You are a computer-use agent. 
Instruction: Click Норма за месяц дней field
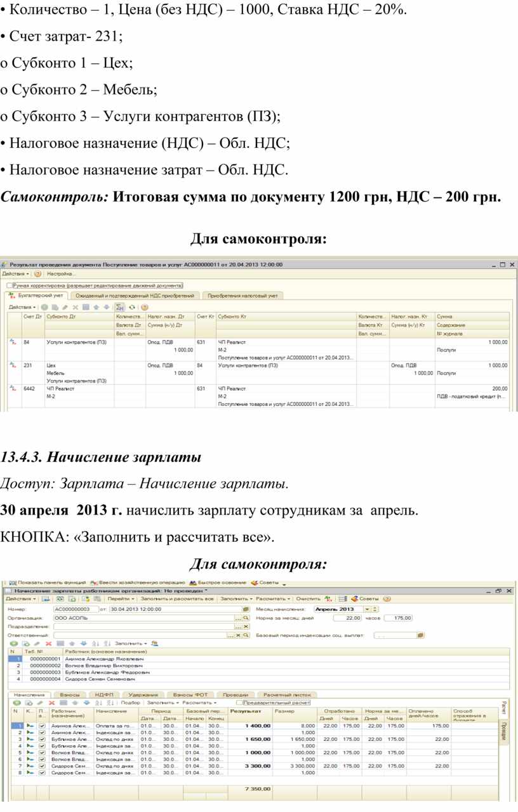347,618
